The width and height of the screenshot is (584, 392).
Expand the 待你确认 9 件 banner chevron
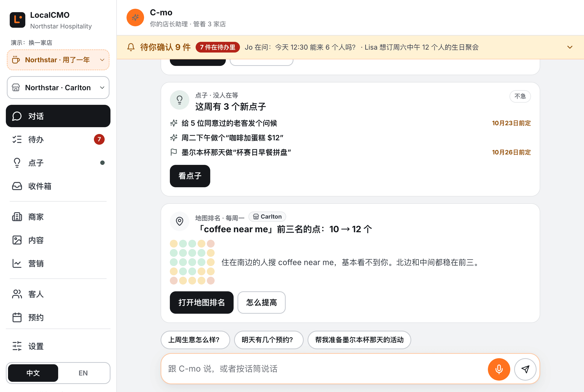click(x=570, y=47)
